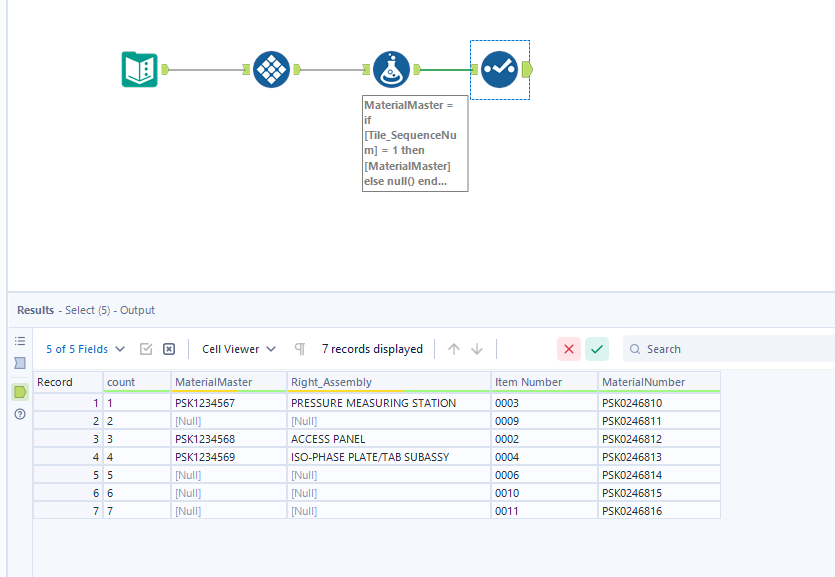Image resolution: width=835 pixels, height=577 pixels.
Task: Click the search magnifier icon
Action: point(635,349)
